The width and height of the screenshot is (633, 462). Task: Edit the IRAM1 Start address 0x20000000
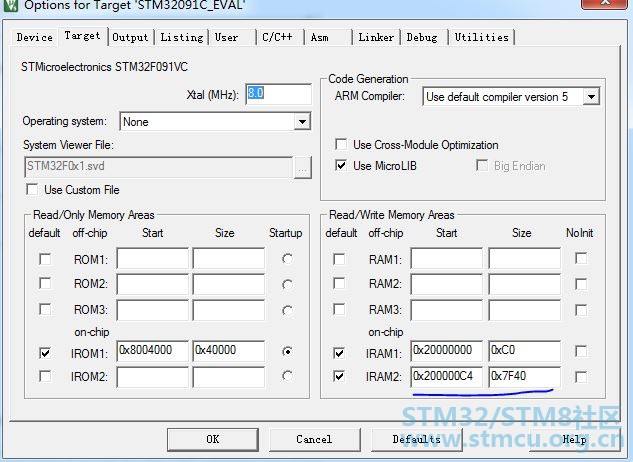[446, 351]
